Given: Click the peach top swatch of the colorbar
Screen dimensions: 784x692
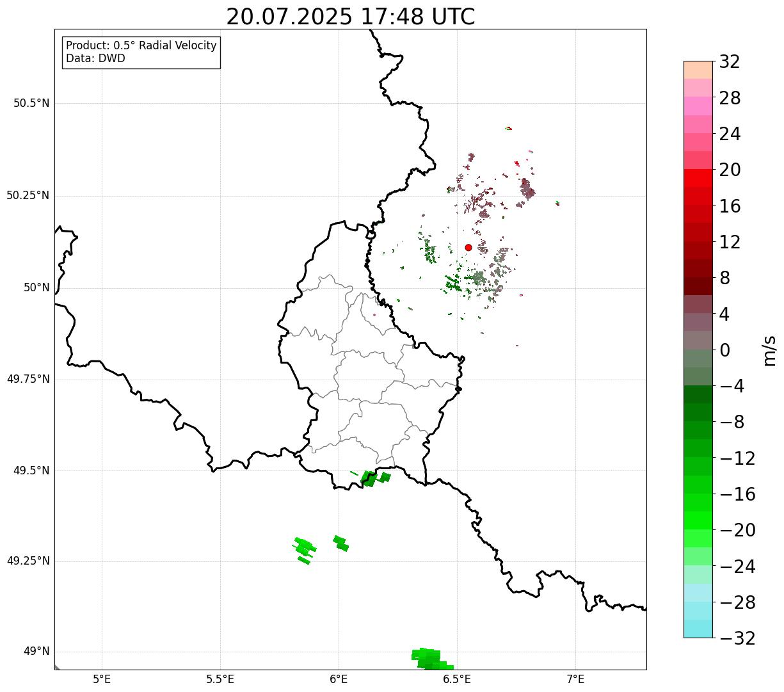Looking at the screenshot, I should (698, 70).
